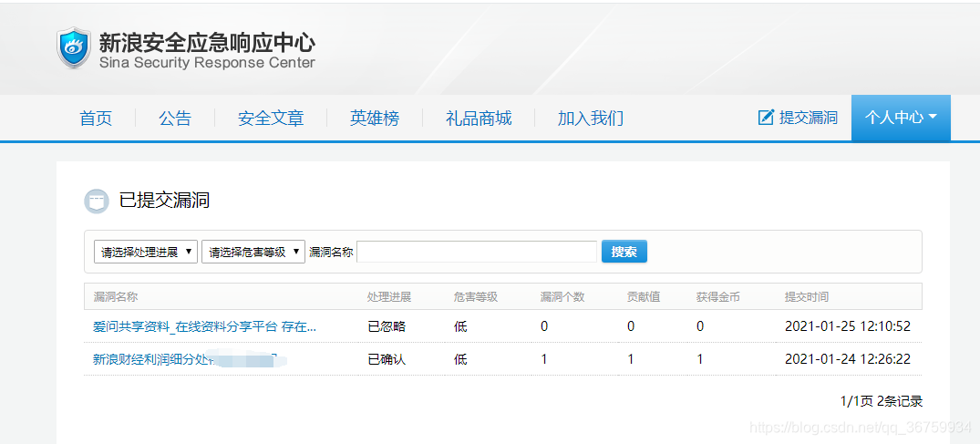Screen dimensions: 980x444
Task: Click the pencil icon beside 提交漏洞
Action: [x=766, y=117]
